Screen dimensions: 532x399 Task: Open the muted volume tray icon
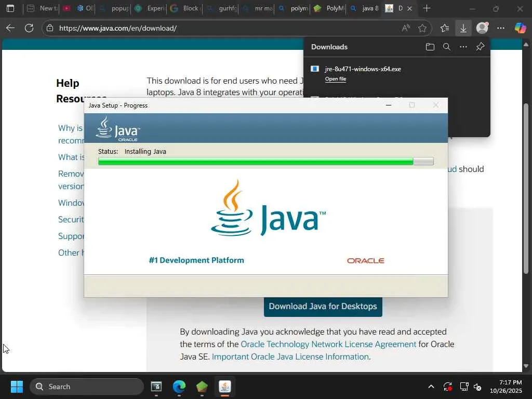[477, 387]
